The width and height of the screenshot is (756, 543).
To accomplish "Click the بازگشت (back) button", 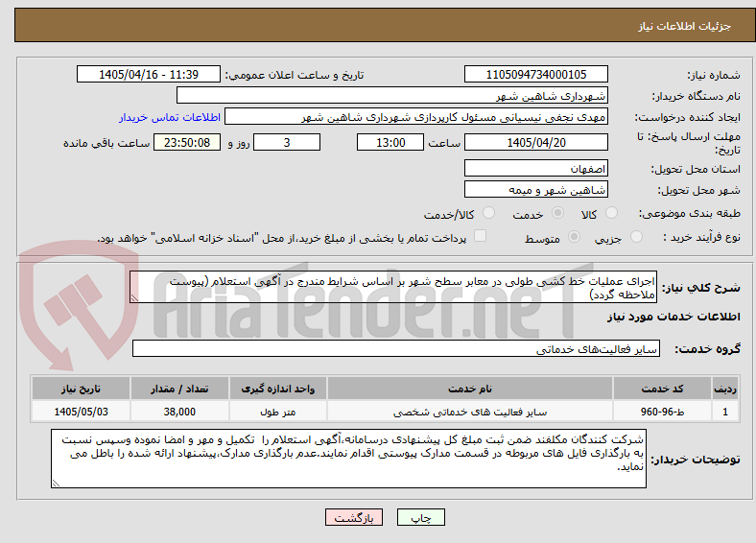I will click(x=354, y=517).
